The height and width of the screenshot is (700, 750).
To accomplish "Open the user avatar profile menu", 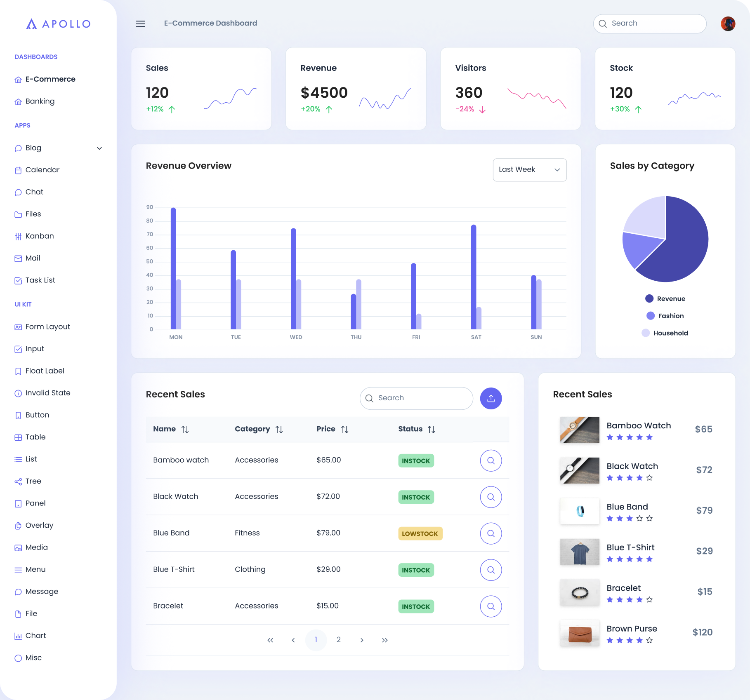I will tap(728, 23).
